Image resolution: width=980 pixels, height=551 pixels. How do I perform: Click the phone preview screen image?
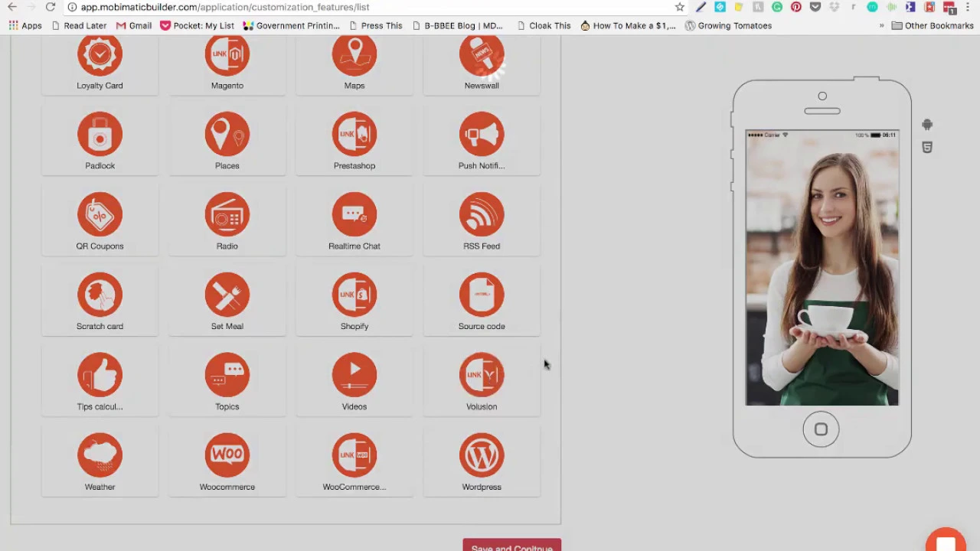tap(822, 268)
